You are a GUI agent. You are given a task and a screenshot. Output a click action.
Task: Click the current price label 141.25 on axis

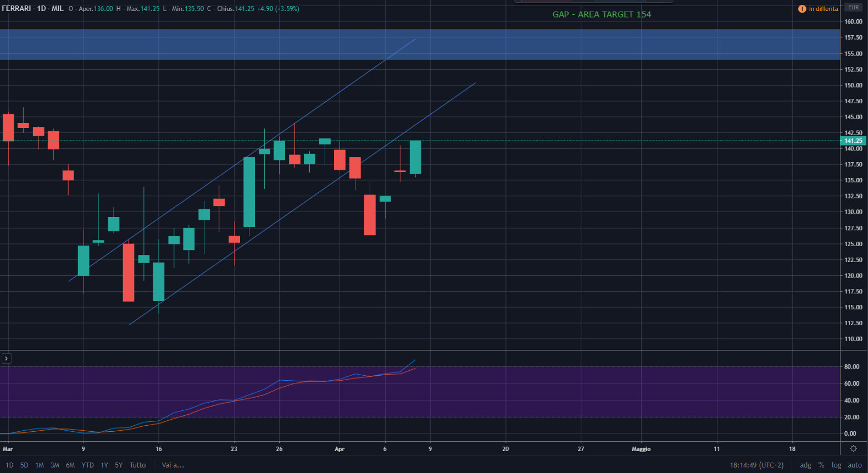[853, 141]
